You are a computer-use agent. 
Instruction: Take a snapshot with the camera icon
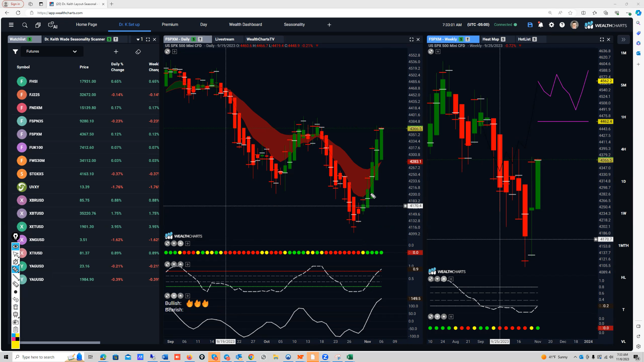[x=15, y=322]
